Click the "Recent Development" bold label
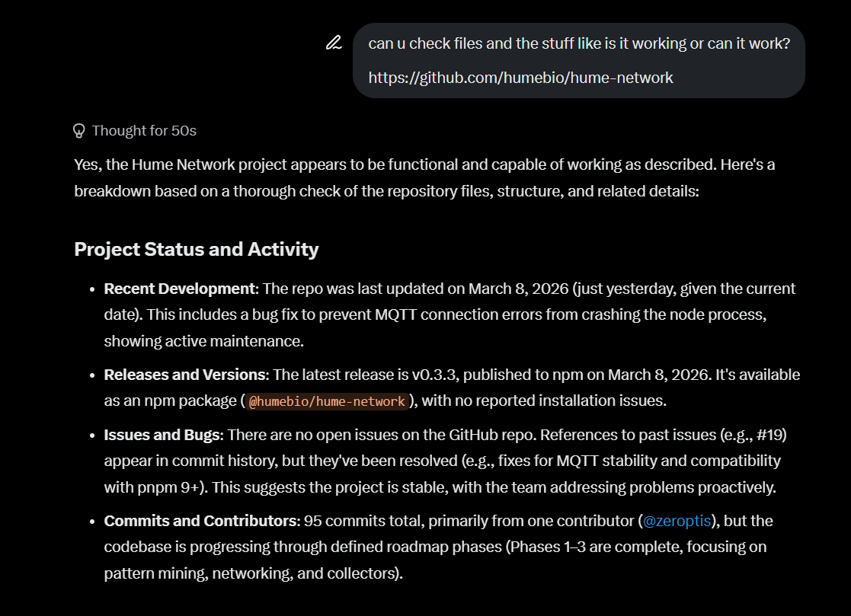Viewport: 851px width, 616px height. point(180,289)
